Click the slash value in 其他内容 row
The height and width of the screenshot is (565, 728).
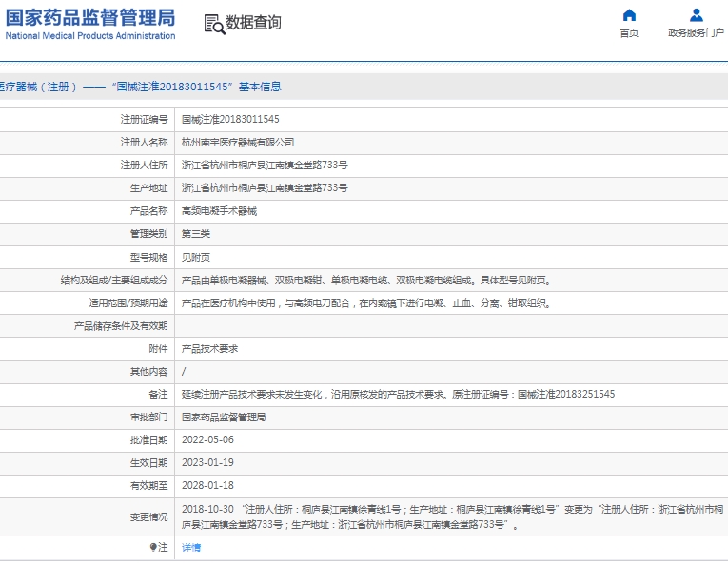184,372
